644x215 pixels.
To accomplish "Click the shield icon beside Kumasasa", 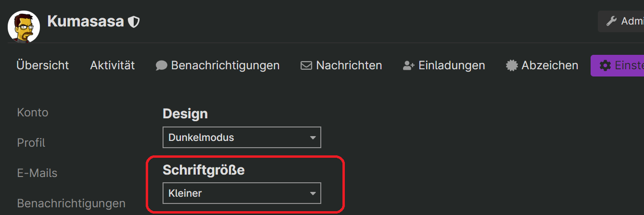I will (134, 22).
